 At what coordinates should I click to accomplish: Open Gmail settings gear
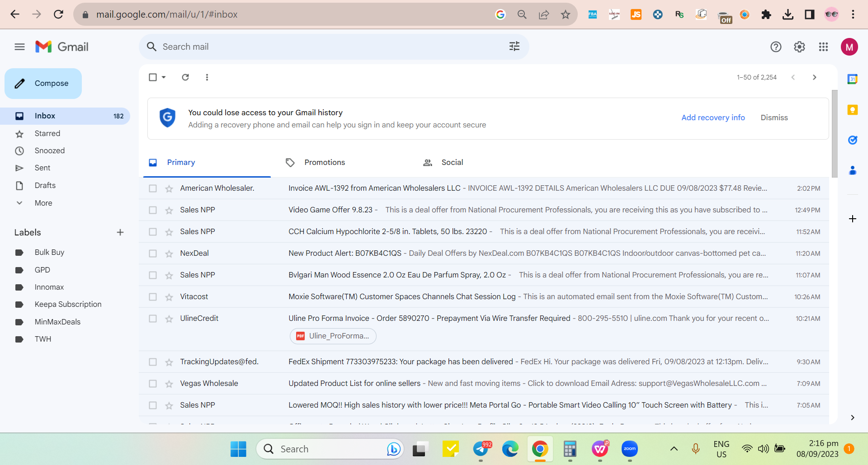pyautogui.click(x=799, y=47)
